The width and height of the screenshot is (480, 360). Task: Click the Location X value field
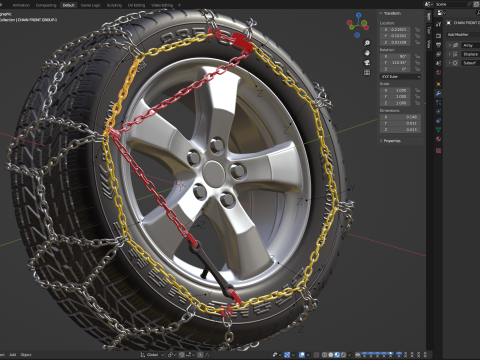coord(395,30)
